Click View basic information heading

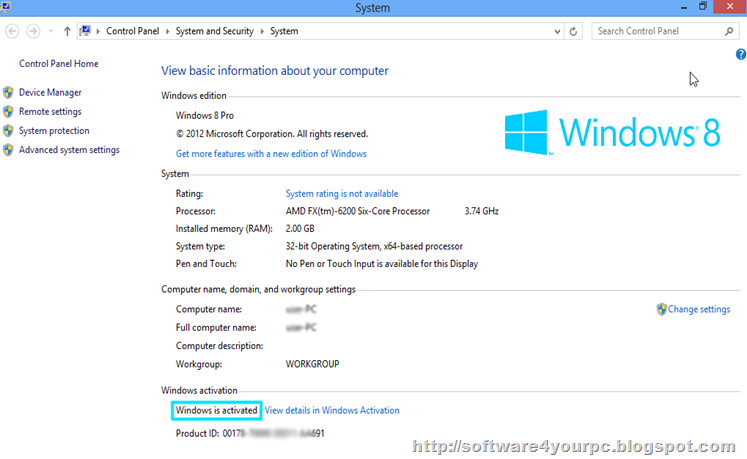coord(275,71)
